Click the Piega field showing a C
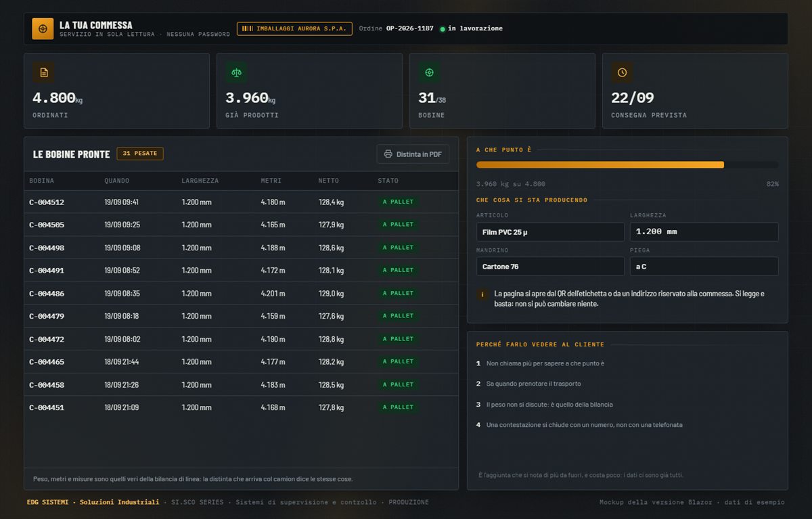Image resolution: width=812 pixels, height=519 pixels. pos(704,267)
